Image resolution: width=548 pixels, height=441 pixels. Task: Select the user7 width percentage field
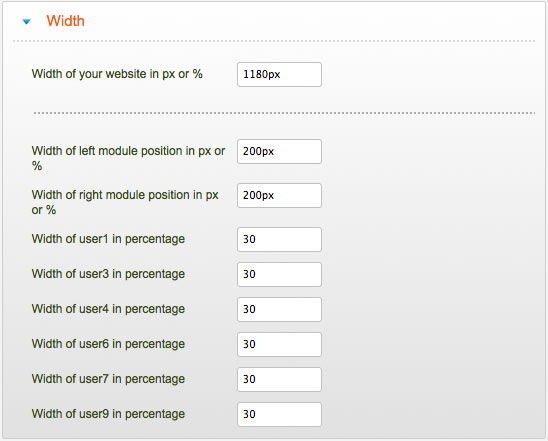(x=279, y=379)
